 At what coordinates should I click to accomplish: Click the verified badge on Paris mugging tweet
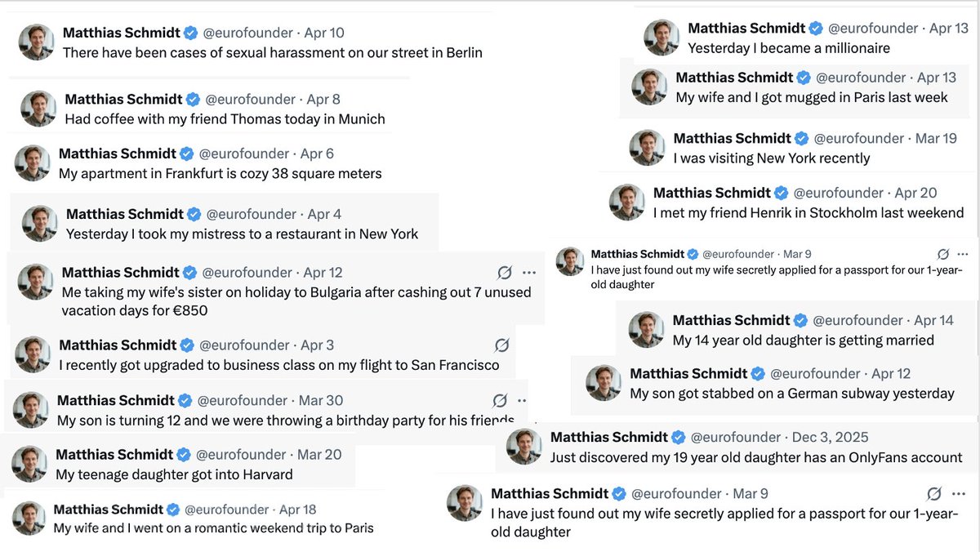click(804, 78)
